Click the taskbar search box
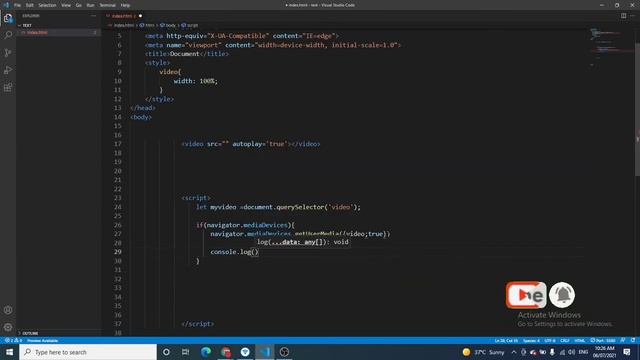640x360 pixels. coord(88,352)
